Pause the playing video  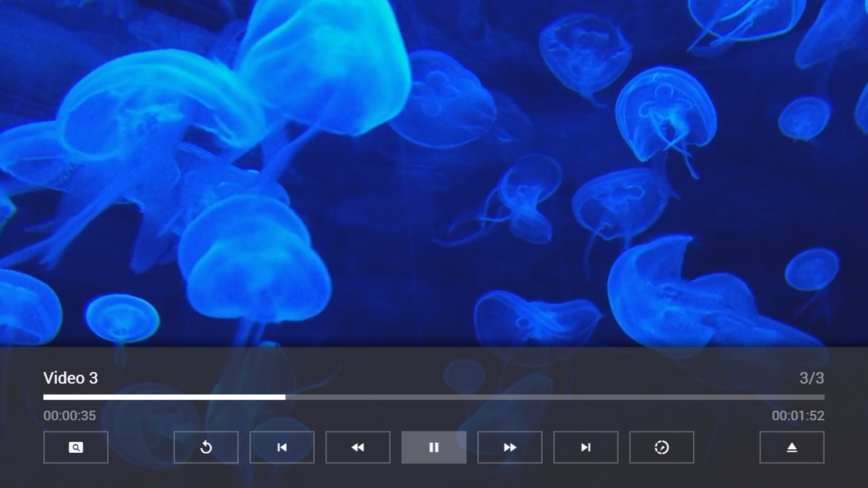tap(434, 447)
